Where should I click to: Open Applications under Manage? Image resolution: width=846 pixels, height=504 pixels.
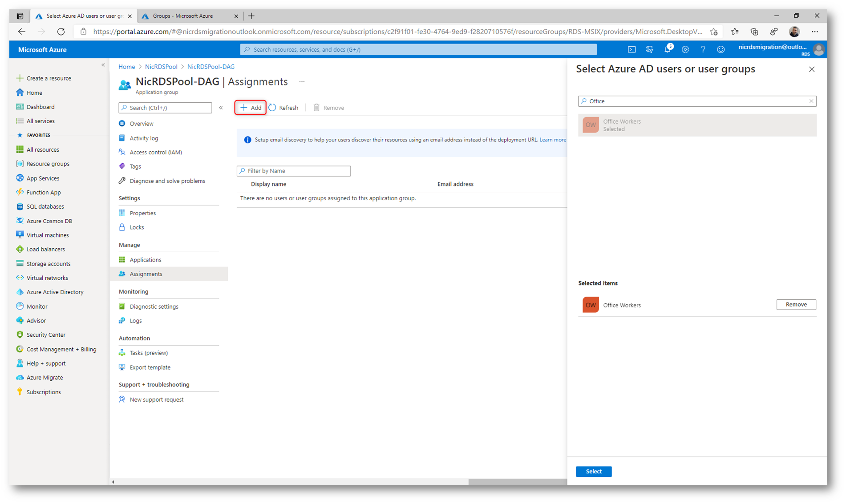(145, 260)
